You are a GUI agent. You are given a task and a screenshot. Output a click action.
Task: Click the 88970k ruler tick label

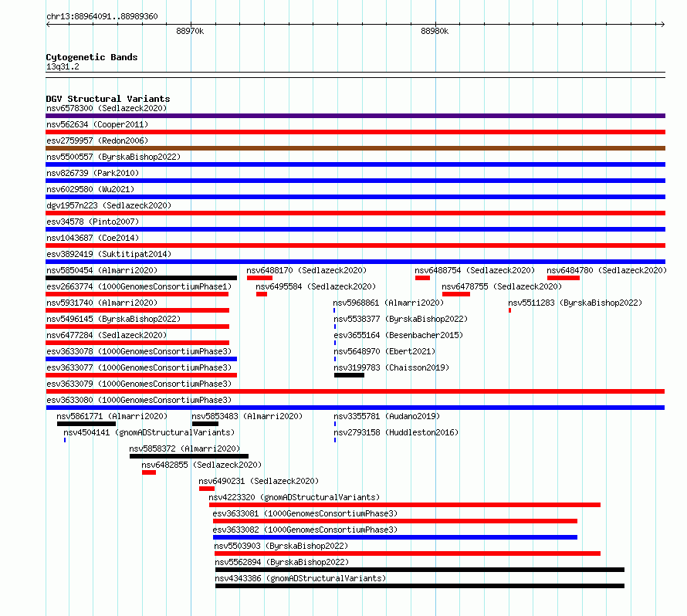click(x=190, y=31)
